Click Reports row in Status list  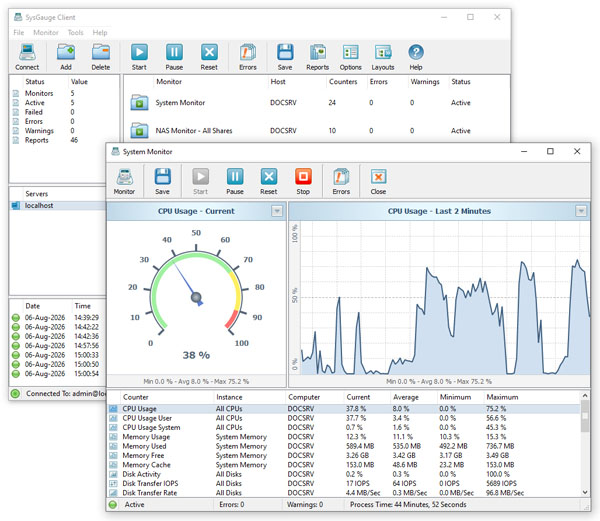tap(64, 140)
